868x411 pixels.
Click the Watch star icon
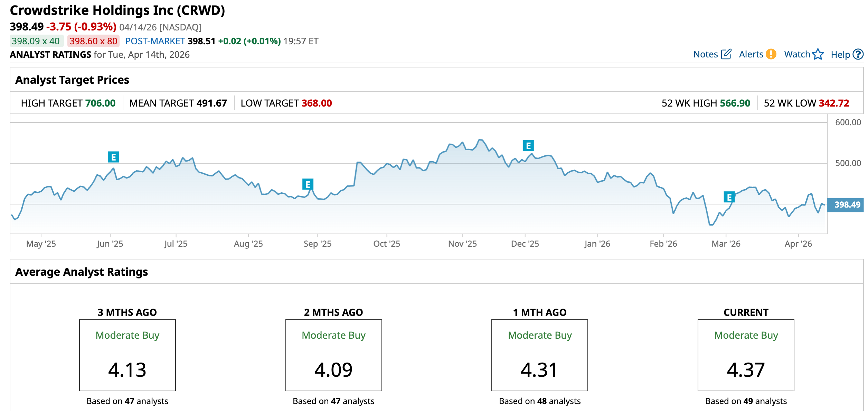pyautogui.click(x=818, y=54)
